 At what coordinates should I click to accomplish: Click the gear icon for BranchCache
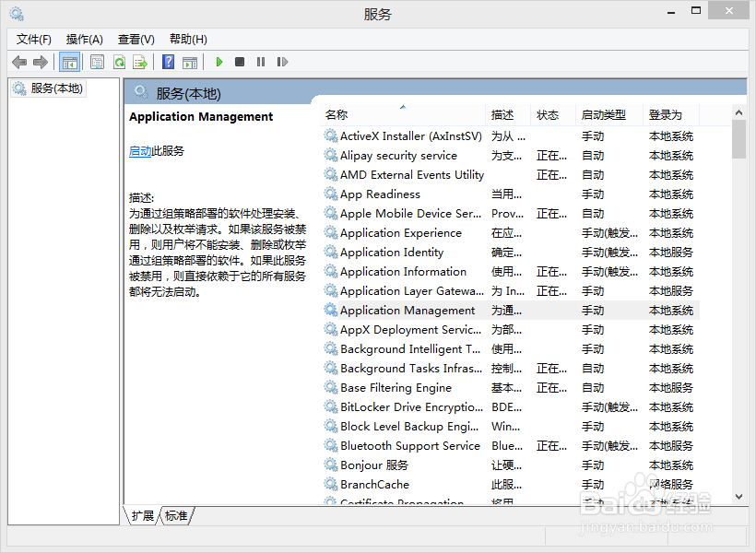pyautogui.click(x=331, y=483)
